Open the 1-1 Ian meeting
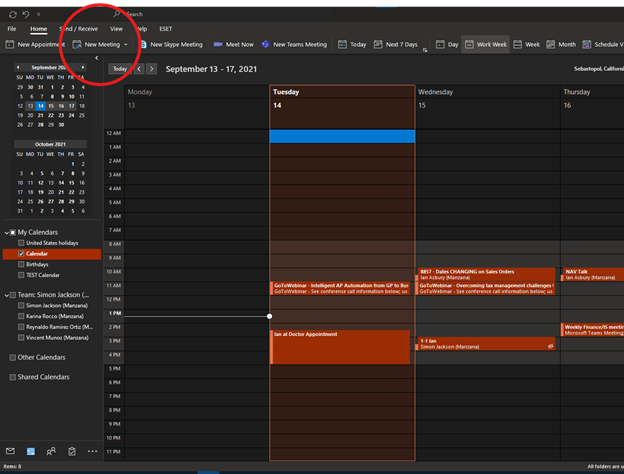The width and height of the screenshot is (624, 474). point(485,344)
